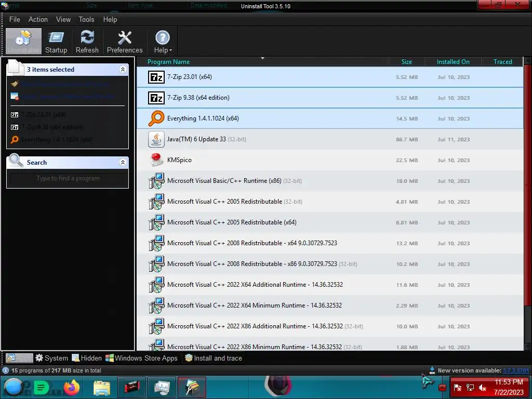The height and width of the screenshot is (399, 532).
Task: Sort by the Size column header
Action: click(x=406, y=61)
